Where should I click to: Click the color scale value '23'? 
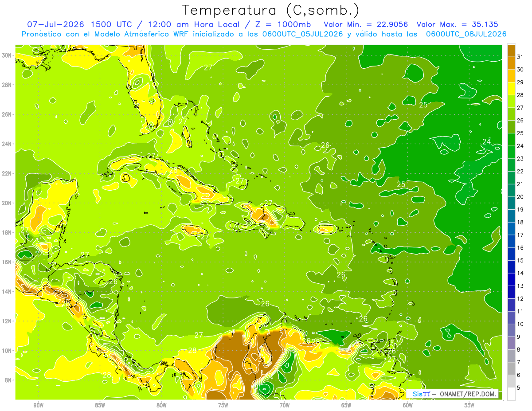(520, 159)
